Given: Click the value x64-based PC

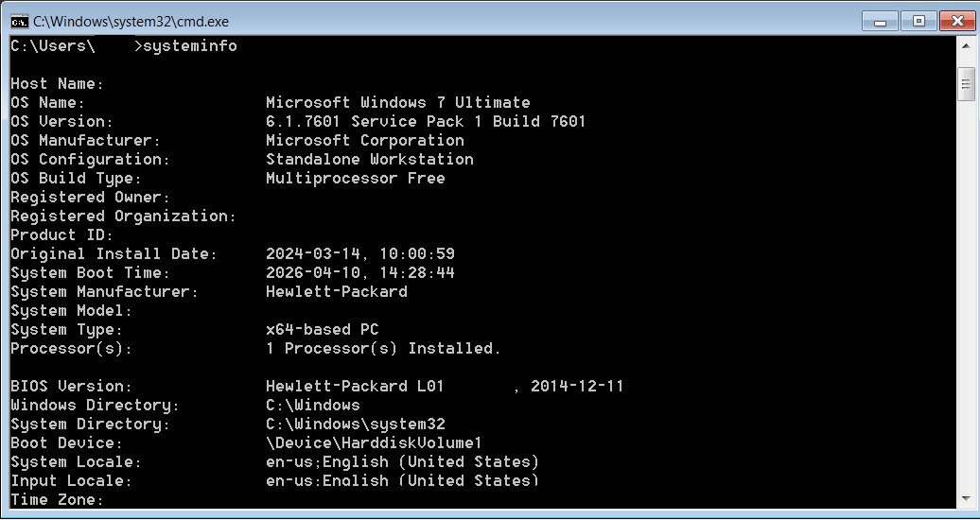Looking at the screenshot, I should (x=323, y=329).
